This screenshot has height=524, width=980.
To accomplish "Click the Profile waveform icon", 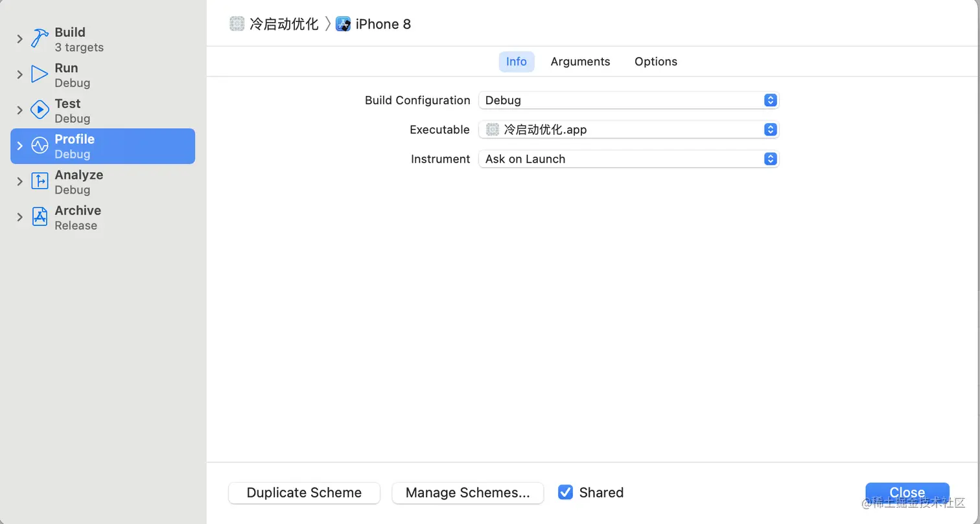I will [40, 146].
